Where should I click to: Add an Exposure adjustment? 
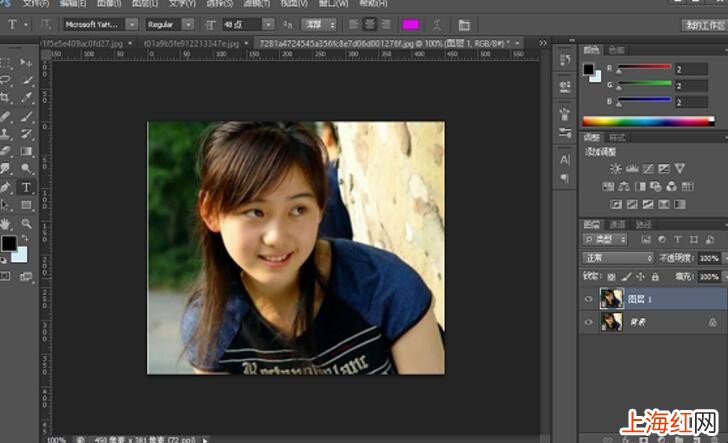pos(664,169)
